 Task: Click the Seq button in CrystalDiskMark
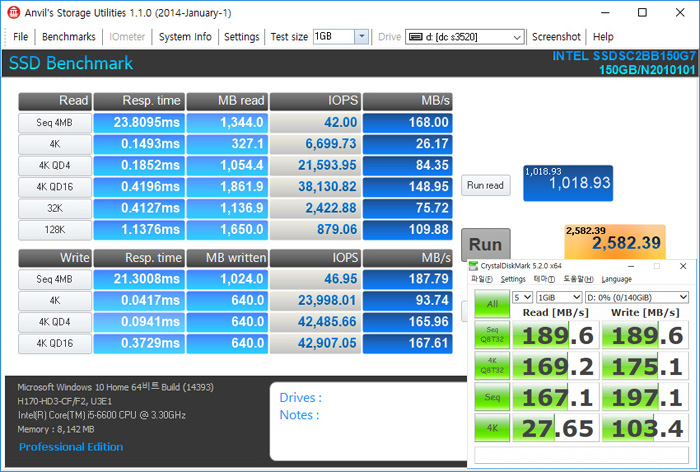coord(492,397)
